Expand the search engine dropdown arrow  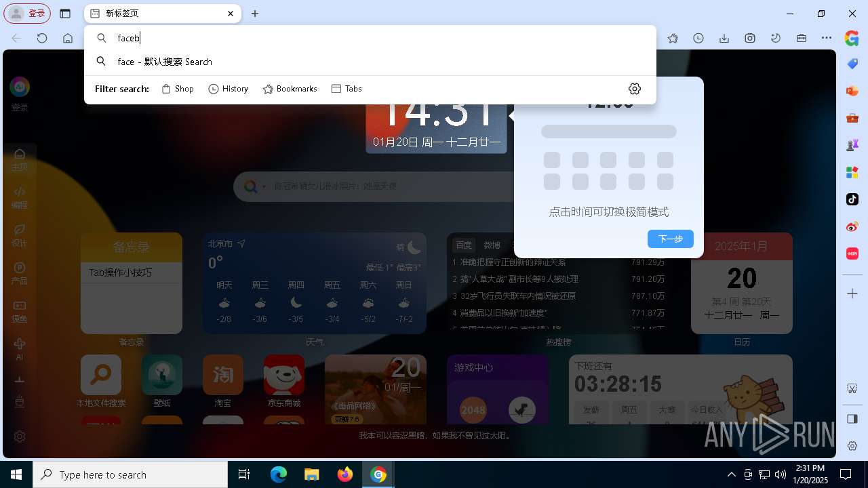click(x=264, y=187)
